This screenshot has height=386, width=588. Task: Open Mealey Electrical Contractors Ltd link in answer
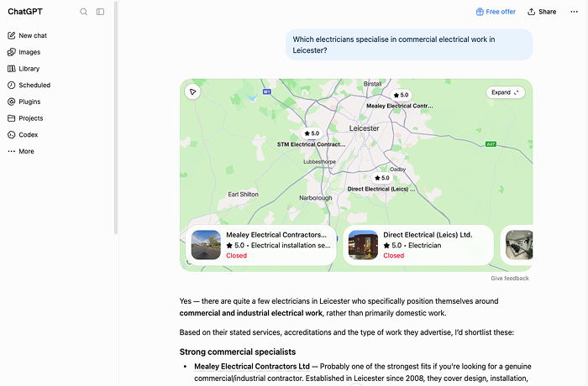coord(252,367)
